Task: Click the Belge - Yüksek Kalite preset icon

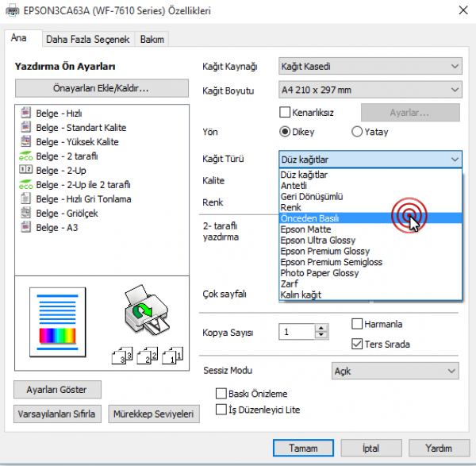Action: (x=26, y=141)
